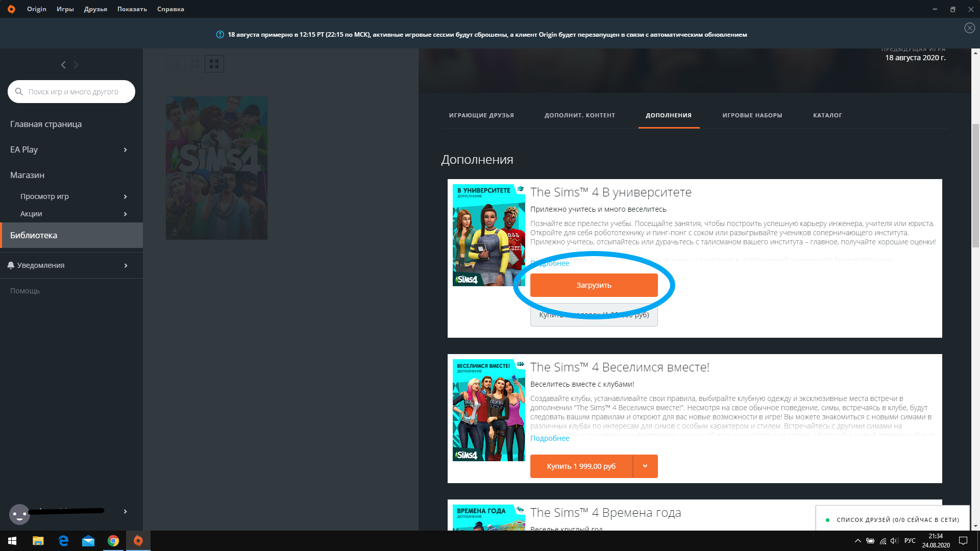Click the magnifier search icon
Viewport: 980px width, 551px height.
[19, 92]
